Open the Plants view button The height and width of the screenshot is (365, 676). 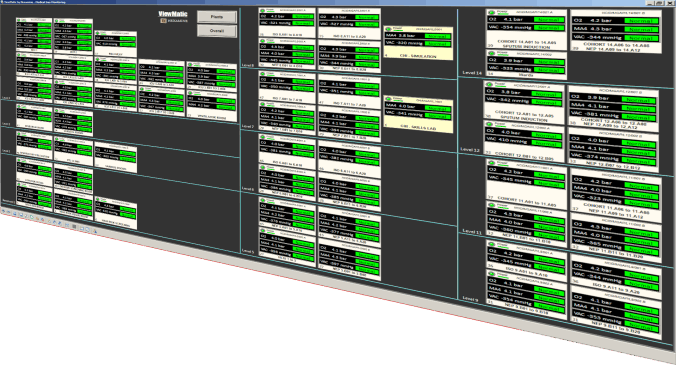tap(217, 17)
